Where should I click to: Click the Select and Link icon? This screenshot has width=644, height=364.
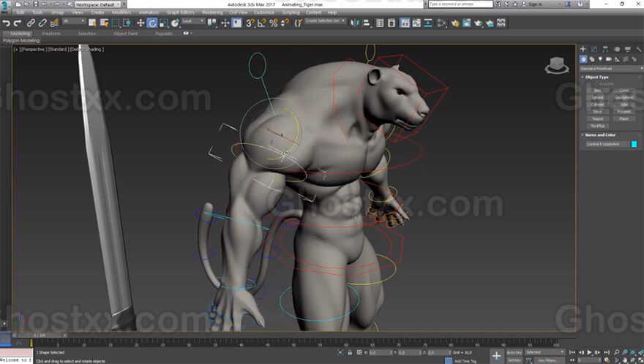31,23
